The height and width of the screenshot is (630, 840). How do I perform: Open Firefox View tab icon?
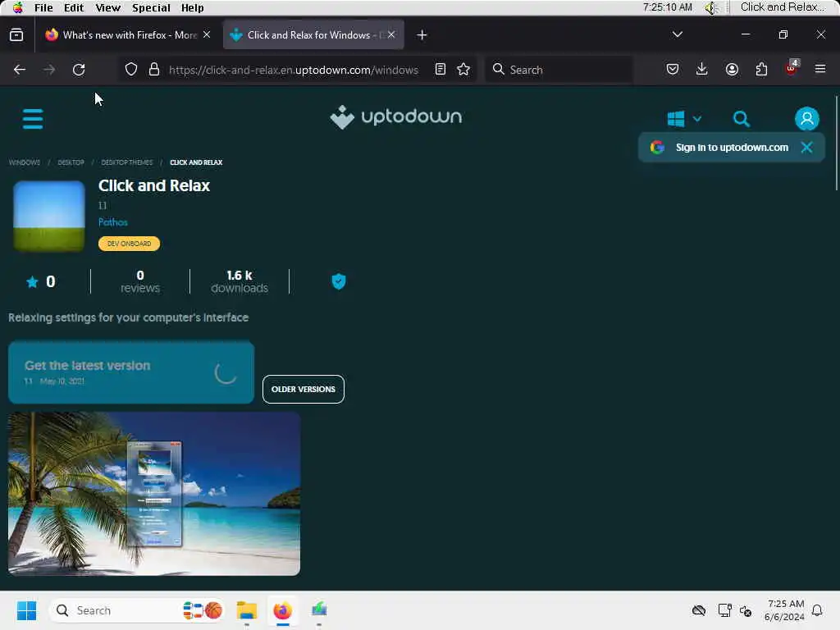[x=16, y=34]
